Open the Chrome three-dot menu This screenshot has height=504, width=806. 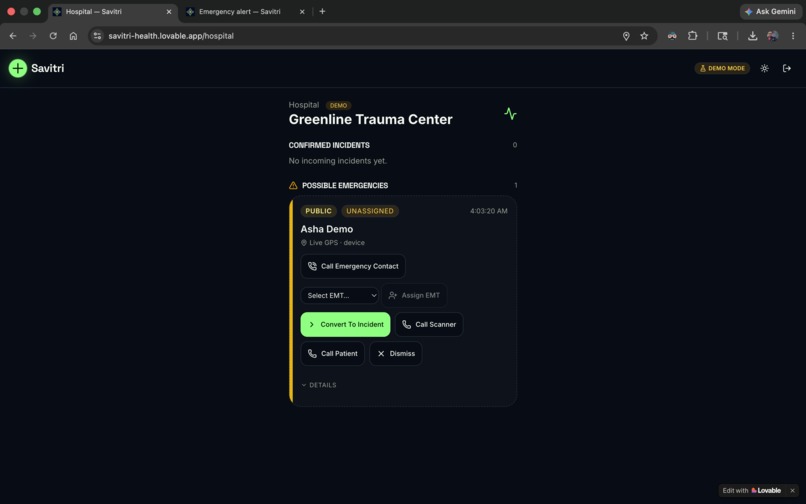[x=793, y=36]
